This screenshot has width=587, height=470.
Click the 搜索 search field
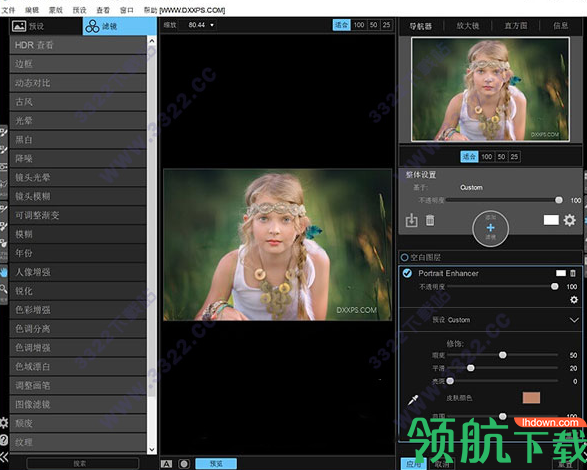click(82, 464)
